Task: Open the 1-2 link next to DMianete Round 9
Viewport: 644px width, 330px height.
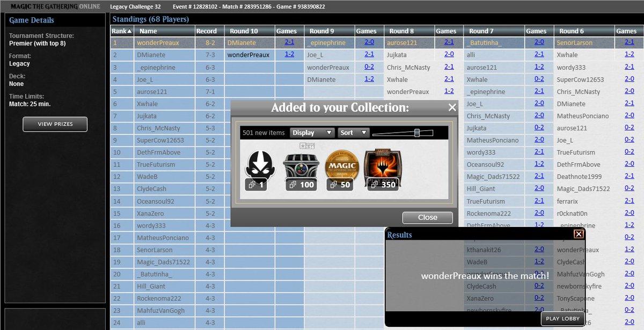Action: (x=369, y=79)
